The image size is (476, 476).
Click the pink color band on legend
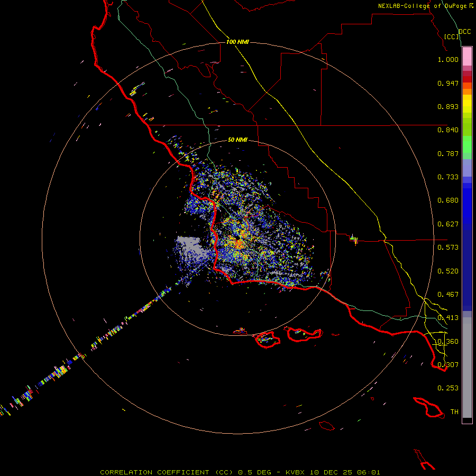[467, 57]
